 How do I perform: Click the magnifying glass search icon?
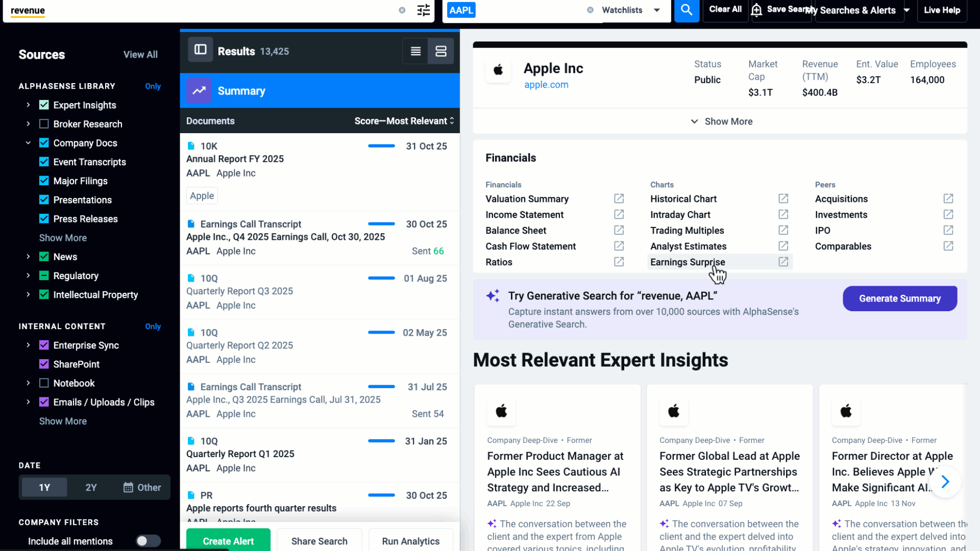click(687, 10)
